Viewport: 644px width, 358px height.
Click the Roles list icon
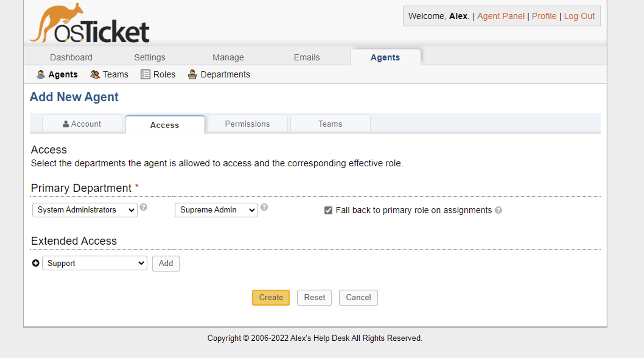(x=145, y=75)
